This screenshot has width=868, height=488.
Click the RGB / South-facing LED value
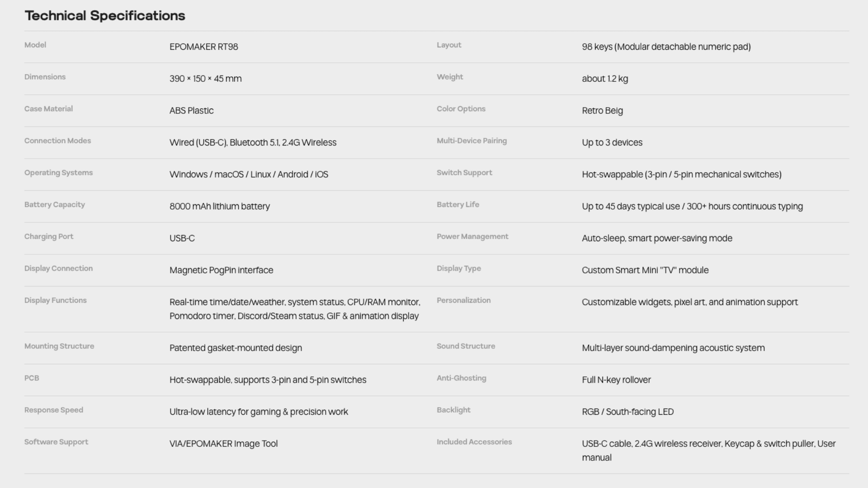tap(627, 412)
